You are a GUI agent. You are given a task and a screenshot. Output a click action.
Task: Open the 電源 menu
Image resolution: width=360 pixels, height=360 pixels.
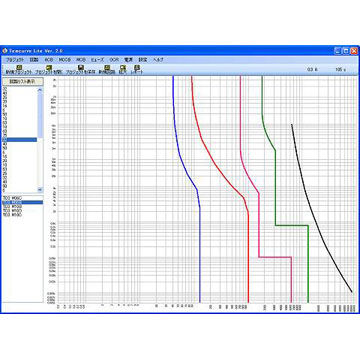pos(129,60)
